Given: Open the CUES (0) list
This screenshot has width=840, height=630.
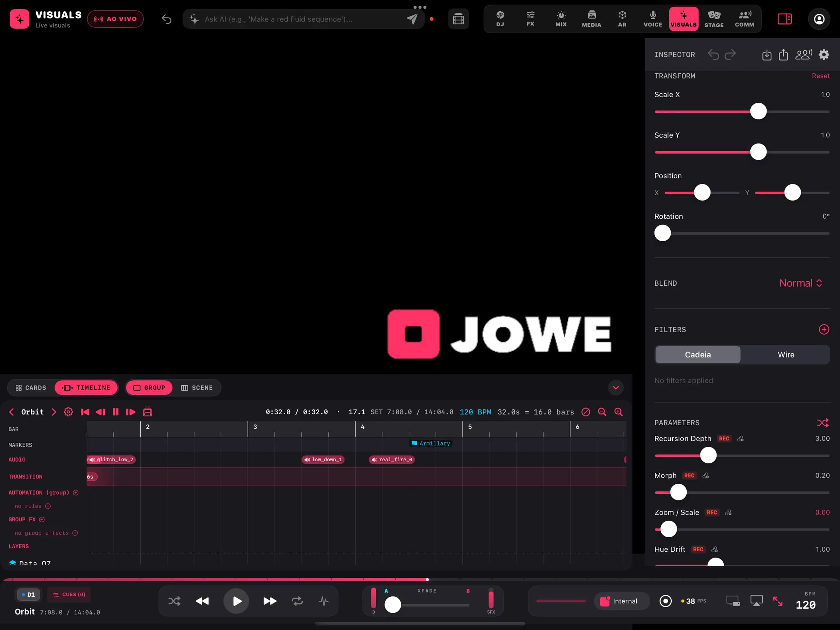Looking at the screenshot, I should pos(69,594).
